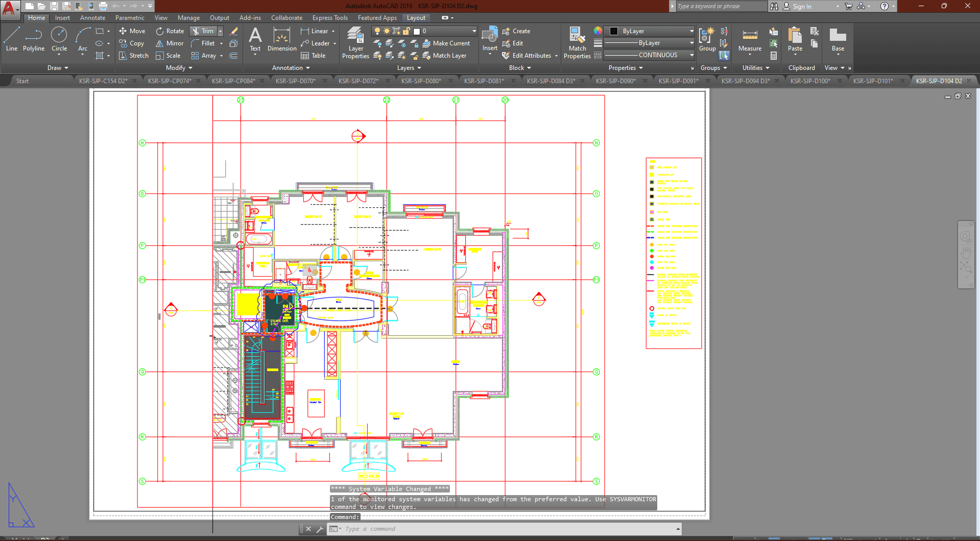Switch to KSR-SJP-D080 drawing tab

pyautogui.click(x=421, y=81)
